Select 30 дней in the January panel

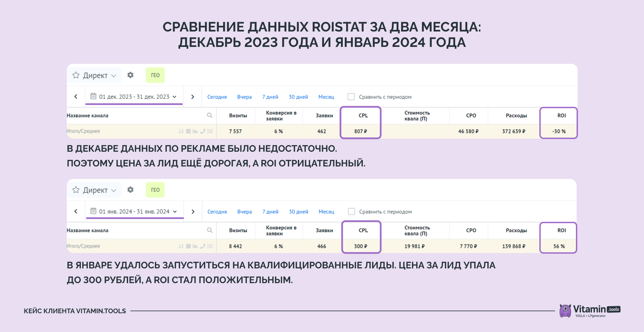[299, 212]
